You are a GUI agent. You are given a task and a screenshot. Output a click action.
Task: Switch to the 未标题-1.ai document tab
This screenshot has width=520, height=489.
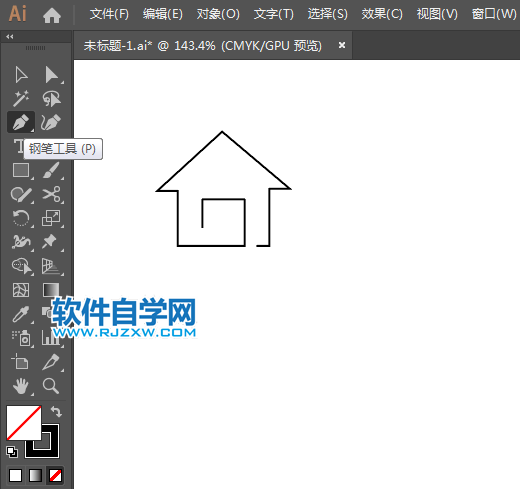click(203, 46)
